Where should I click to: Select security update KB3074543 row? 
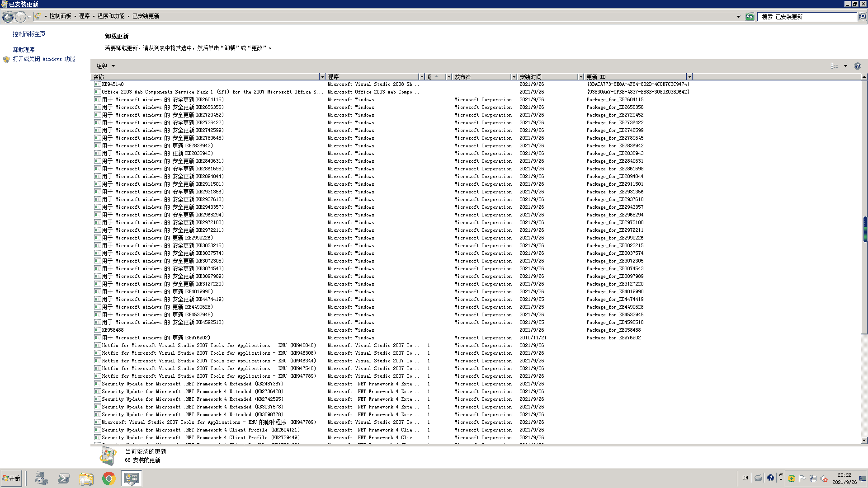pos(392,268)
